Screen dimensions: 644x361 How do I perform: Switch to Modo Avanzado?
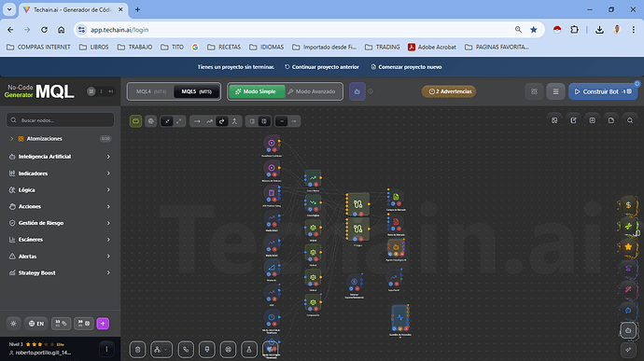tap(312, 91)
